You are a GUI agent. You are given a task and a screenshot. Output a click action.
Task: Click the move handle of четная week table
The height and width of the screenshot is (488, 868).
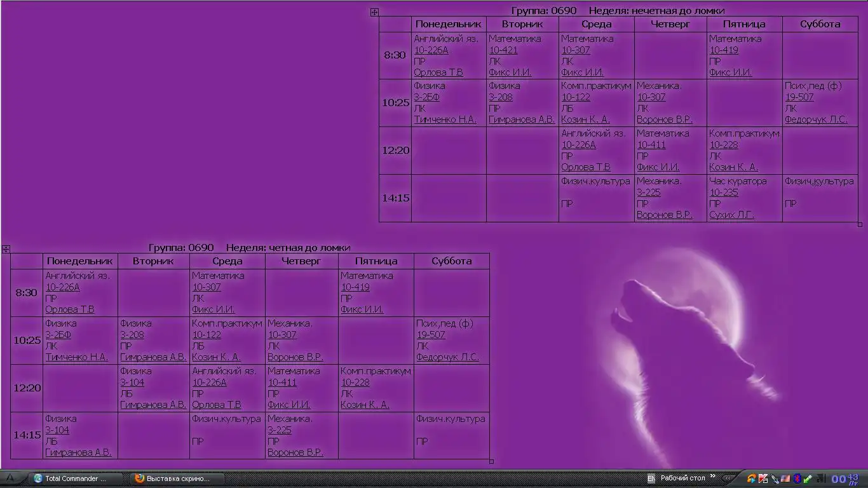pyautogui.click(x=6, y=249)
